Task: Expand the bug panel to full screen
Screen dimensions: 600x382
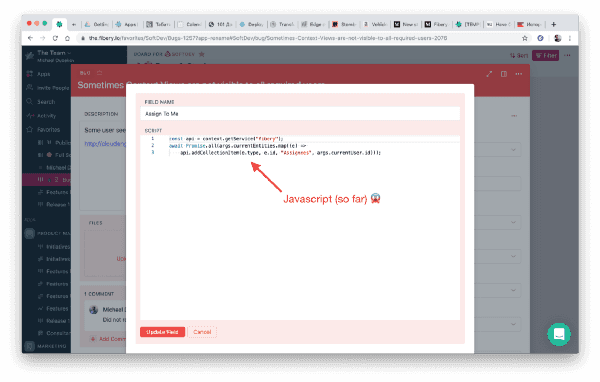Action: point(489,74)
